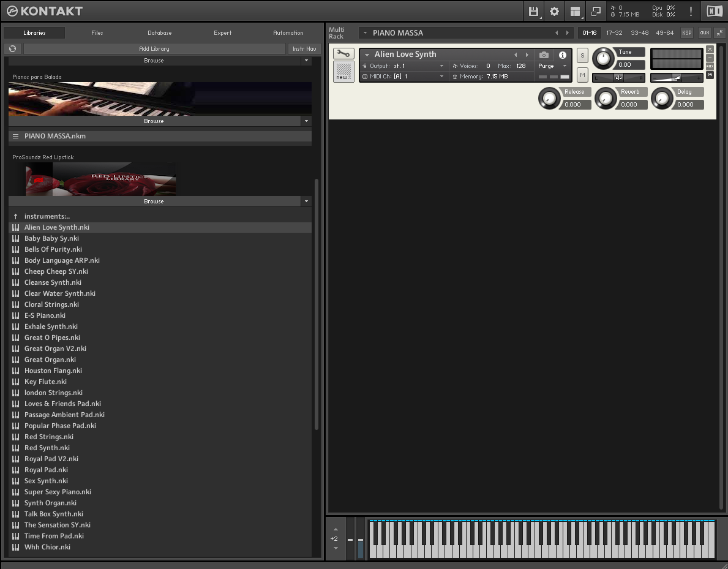Open the multi rack dropdown menu

pyautogui.click(x=365, y=33)
